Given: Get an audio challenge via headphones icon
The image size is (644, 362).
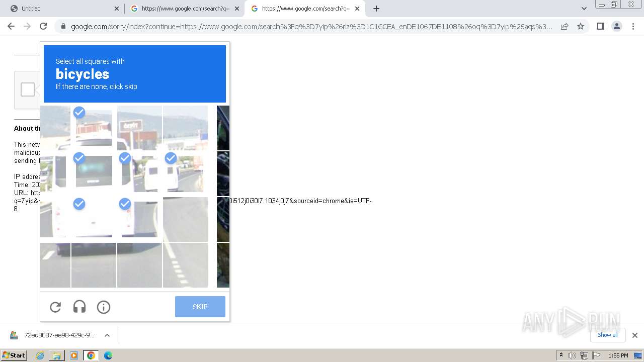Looking at the screenshot, I should coord(79,307).
